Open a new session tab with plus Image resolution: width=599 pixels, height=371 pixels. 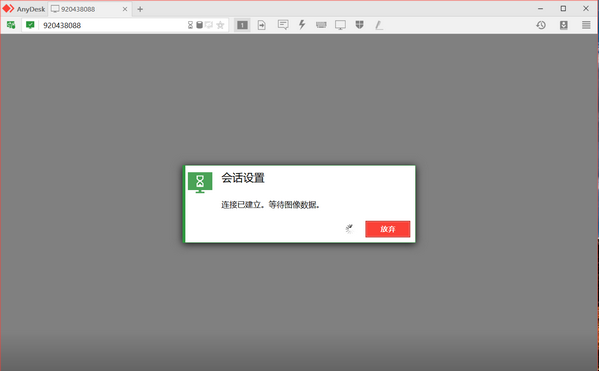[140, 9]
